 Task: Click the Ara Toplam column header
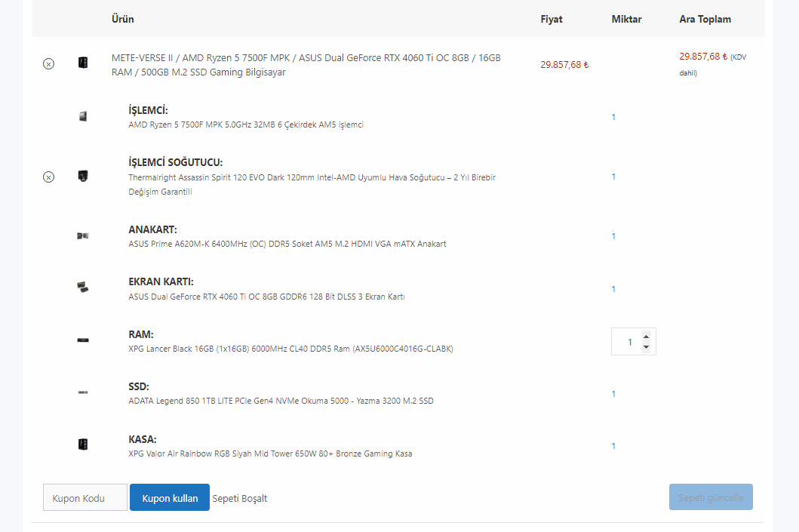pyautogui.click(x=705, y=19)
